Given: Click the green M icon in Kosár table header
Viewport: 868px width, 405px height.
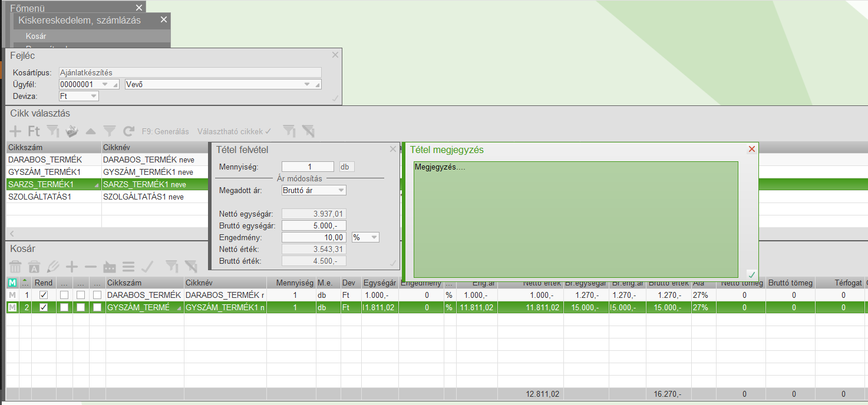Looking at the screenshot, I should [12, 283].
